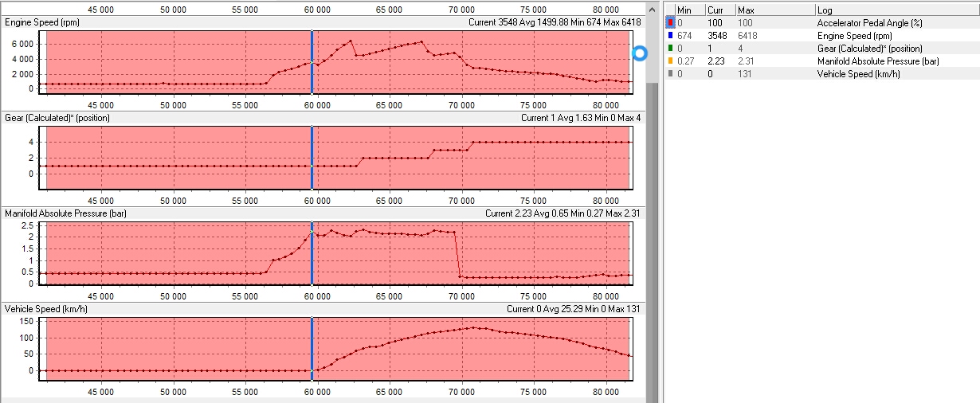Click the Gear (Calculated)* (position) chart title

(x=57, y=118)
